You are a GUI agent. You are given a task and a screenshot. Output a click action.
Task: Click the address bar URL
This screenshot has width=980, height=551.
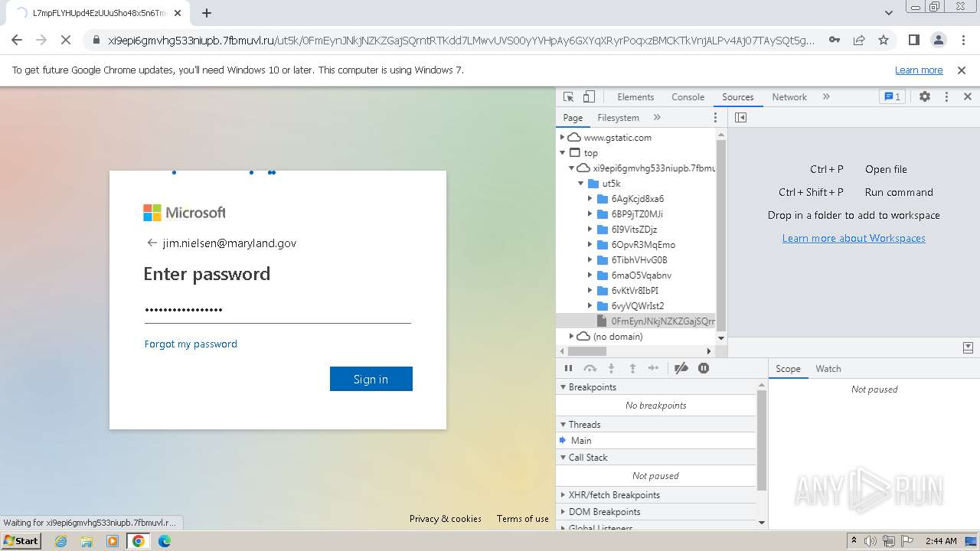click(462, 40)
